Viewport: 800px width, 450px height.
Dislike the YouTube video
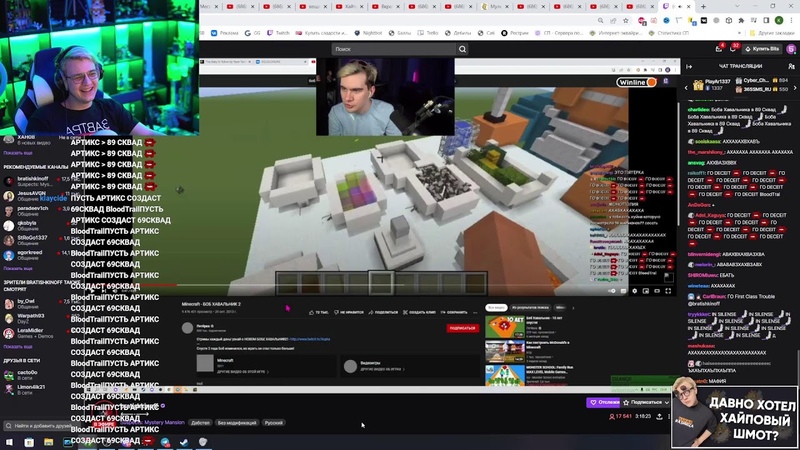click(x=349, y=312)
